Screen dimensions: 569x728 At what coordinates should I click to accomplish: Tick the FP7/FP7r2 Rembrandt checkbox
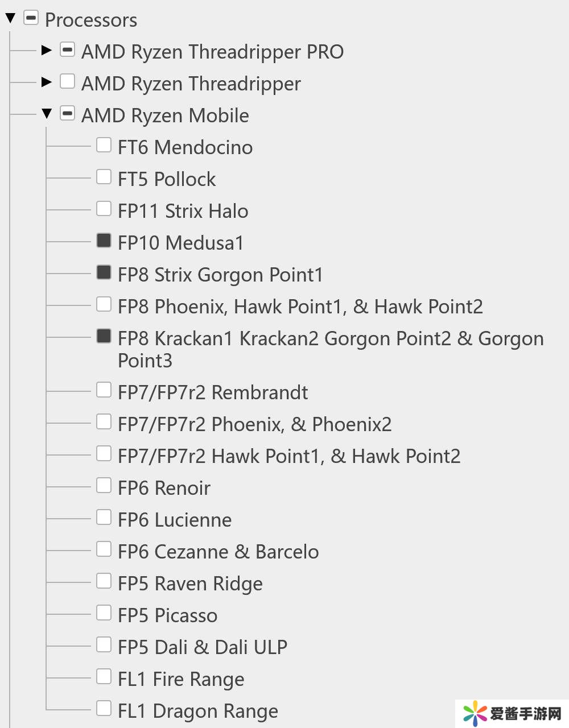(104, 390)
